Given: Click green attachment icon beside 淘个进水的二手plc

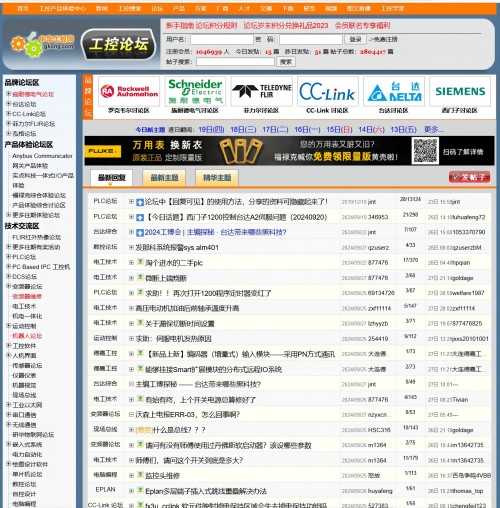Looking at the screenshot, I should [140, 262].
